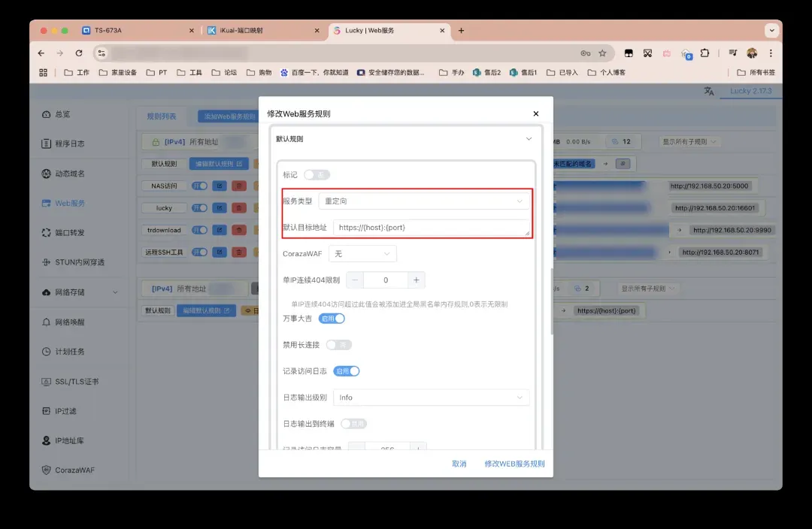Switch to the 规则列表 tab
The width and height of the screenshot is (812, 529).
click(165, 116)
